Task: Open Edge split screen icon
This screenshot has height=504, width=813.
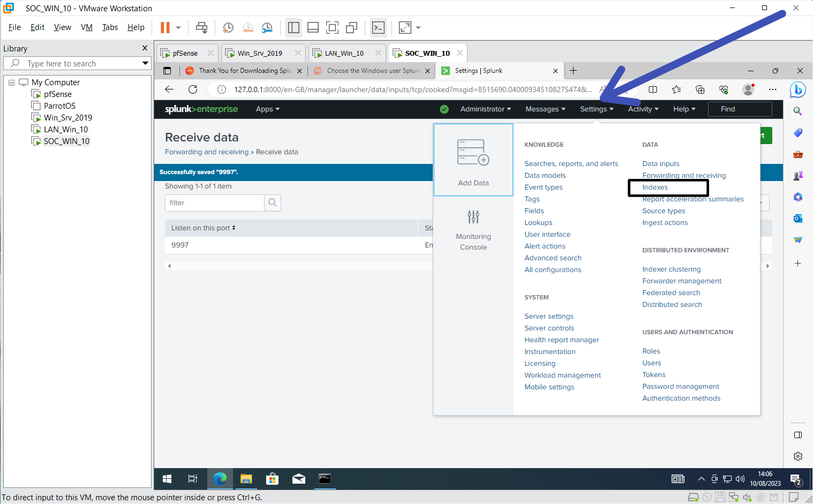Action: (x=653, y=89)
